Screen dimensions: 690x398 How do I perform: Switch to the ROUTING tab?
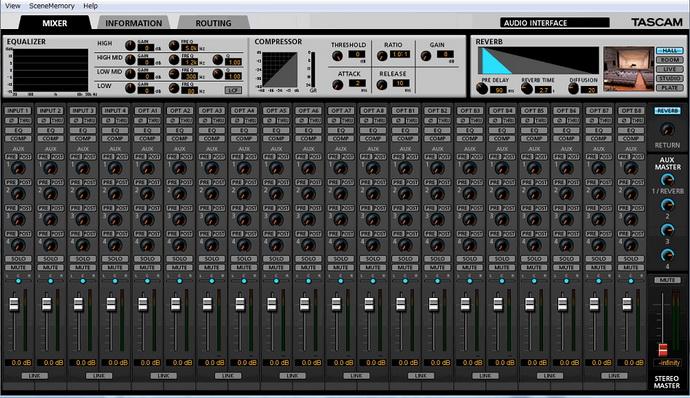[213, 23]
